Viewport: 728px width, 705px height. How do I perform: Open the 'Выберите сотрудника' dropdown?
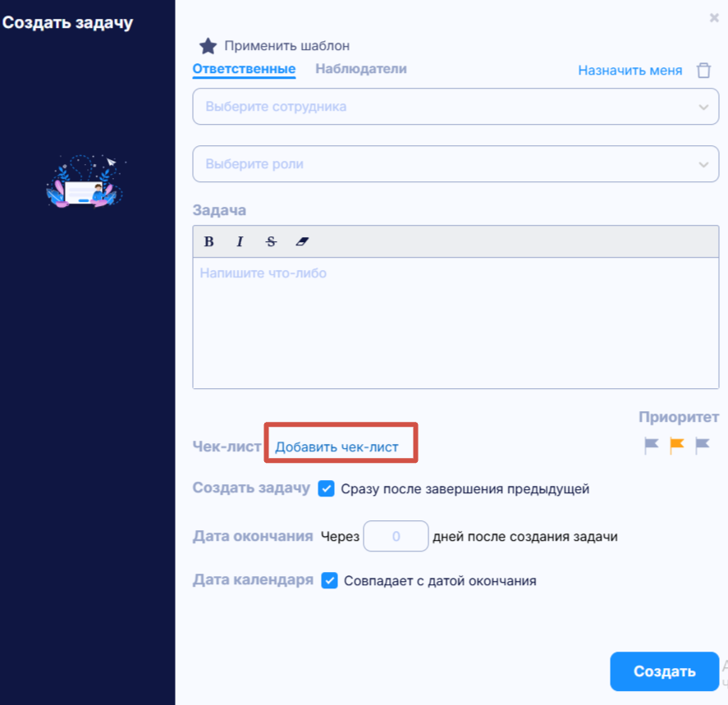pyautogui.click(x=456, y=107)
